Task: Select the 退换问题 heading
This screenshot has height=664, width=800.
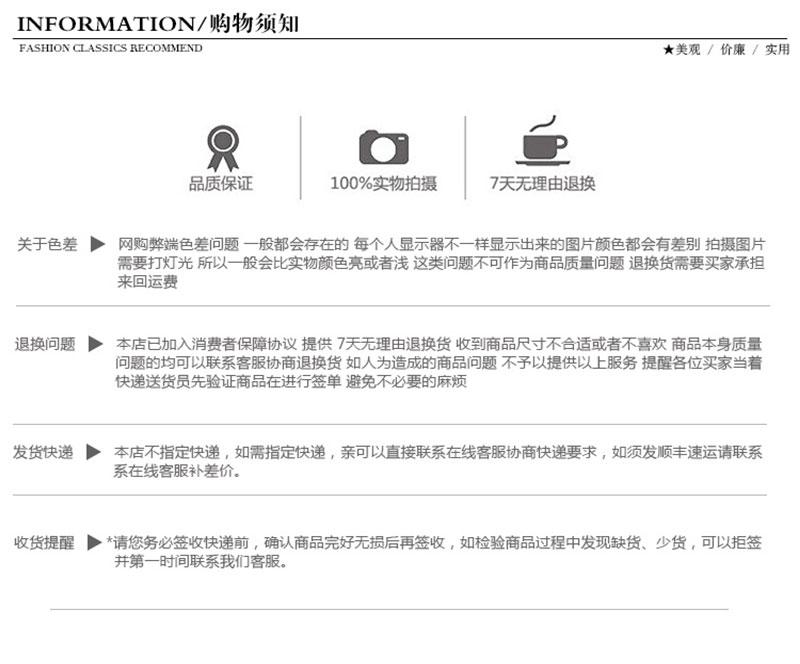Action: point(45,344)
